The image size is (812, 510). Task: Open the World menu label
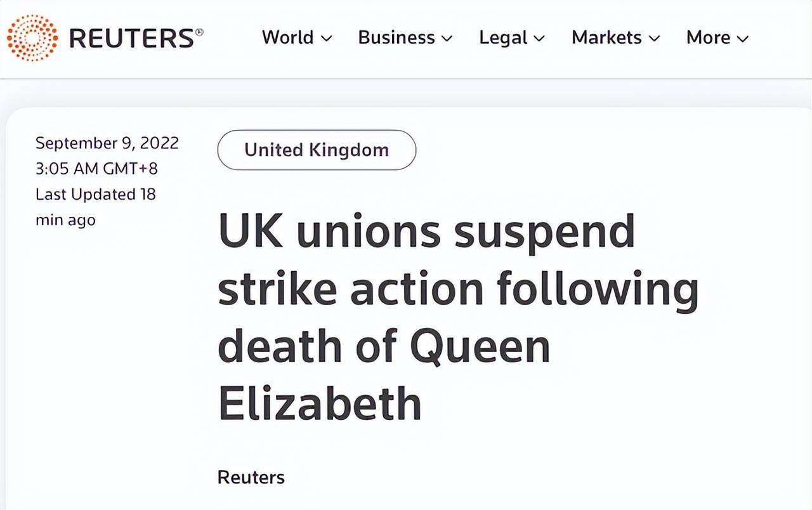[x=287, y=37]
